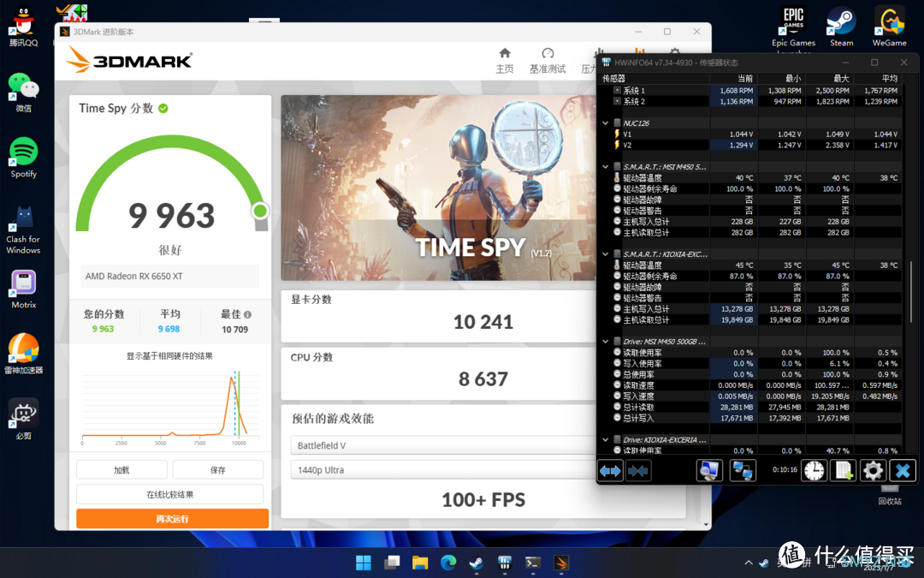
Task: Open the 腾讯QQ desktop icon
Action: point(24,27)
